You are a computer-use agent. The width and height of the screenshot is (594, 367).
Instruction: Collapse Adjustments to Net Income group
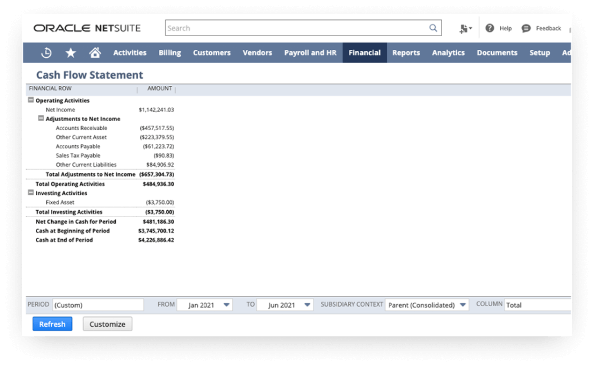(x=41, y=118)
